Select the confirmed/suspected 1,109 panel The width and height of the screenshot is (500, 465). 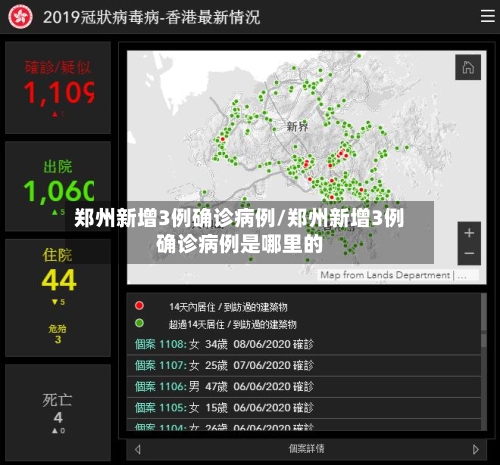[x=58, y=88]
